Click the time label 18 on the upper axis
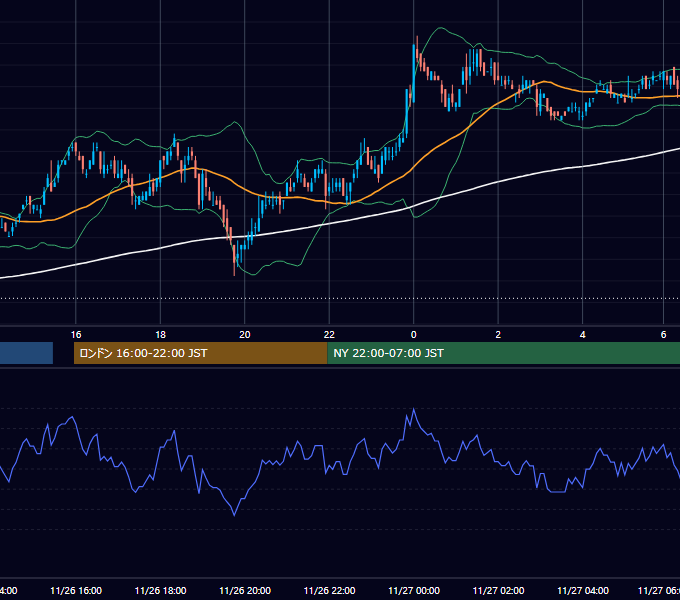The image size is (680, 600). coord(160,335)
